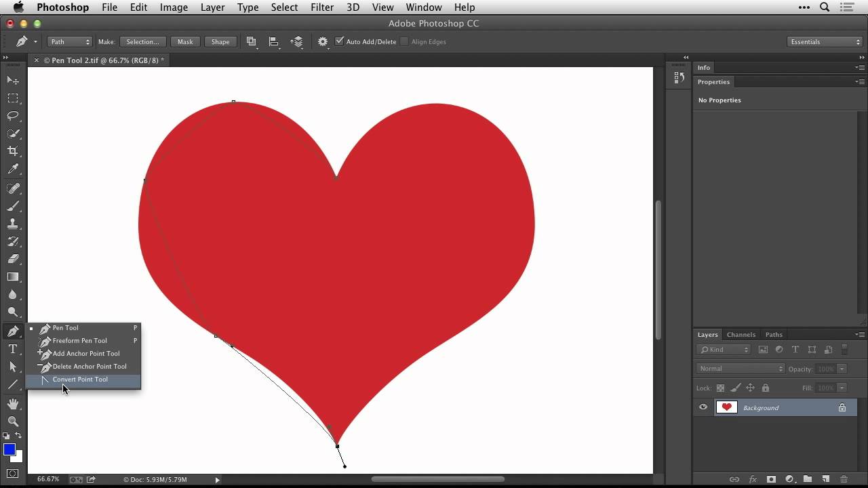This screenshot has height=488, width=868.
Task: Select the Hand tool
Action: pyautogui.click(x=13, y=404)
